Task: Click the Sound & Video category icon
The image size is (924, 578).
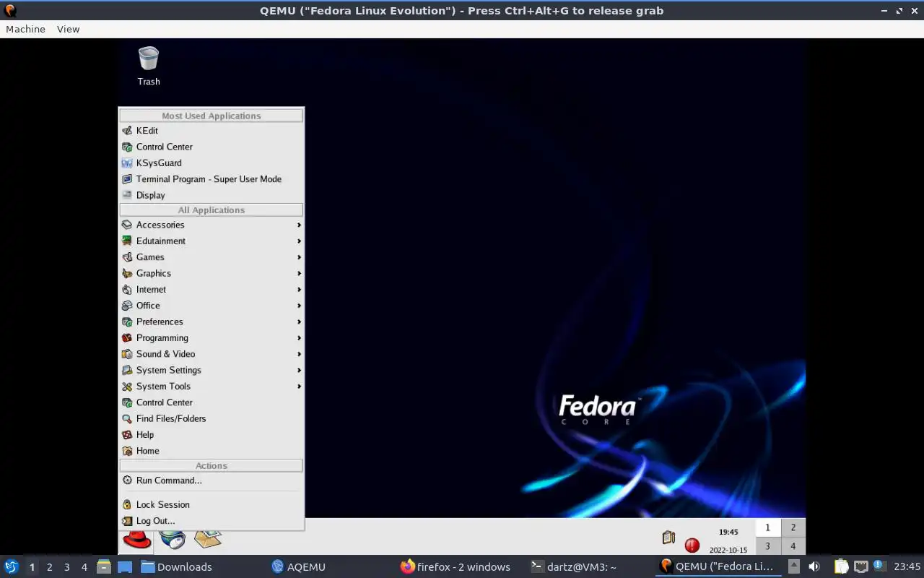Action: point(127,354)
